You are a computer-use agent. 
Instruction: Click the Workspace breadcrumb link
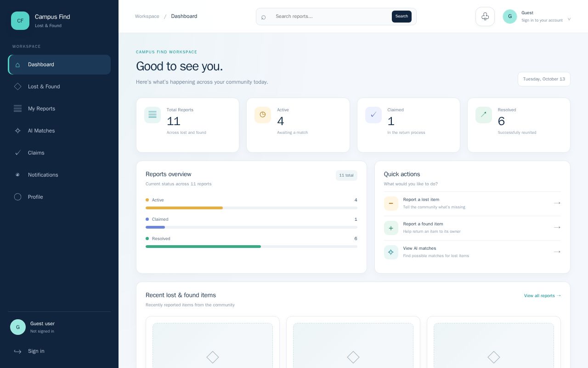[x=147, y=16]
